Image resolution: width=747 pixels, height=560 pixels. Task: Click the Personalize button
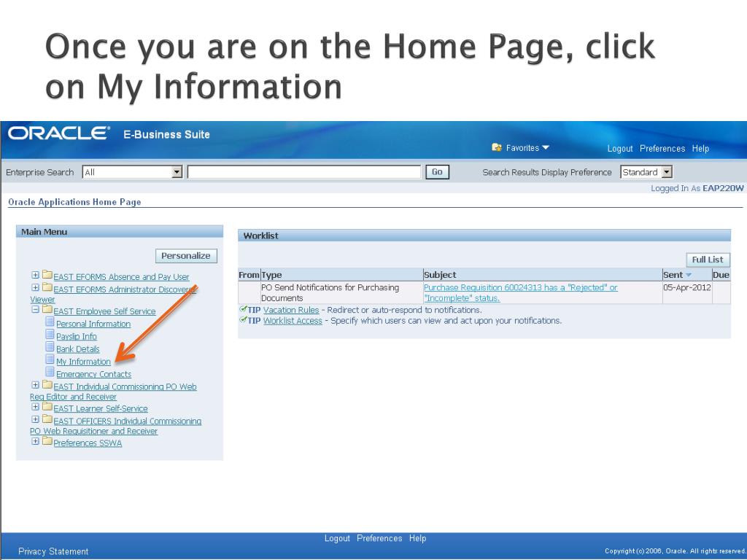click(186, 256)
